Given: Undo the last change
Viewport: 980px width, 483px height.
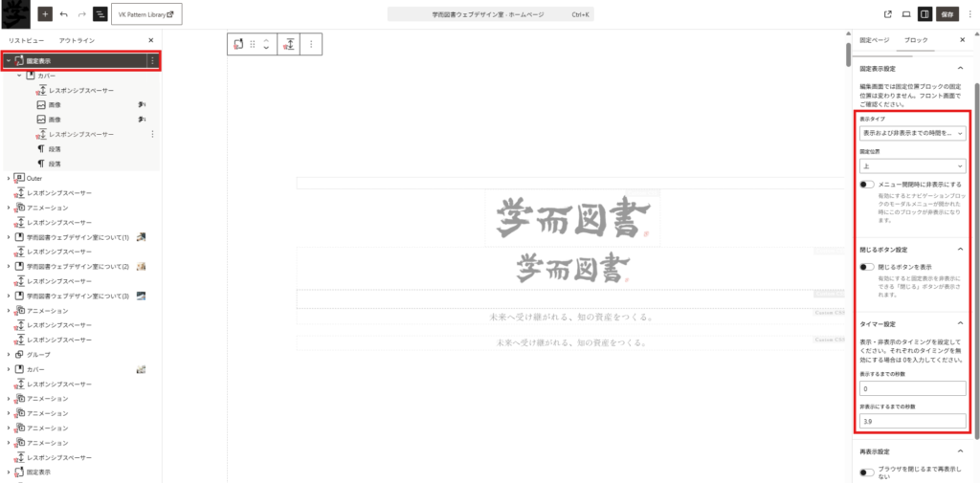Looking at the screenshot, I should tap(64, 14).
